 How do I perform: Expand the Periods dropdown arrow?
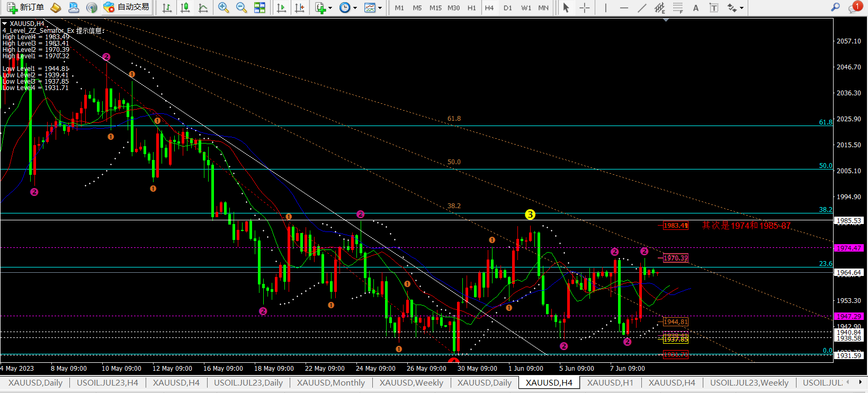tap(355, 8)
